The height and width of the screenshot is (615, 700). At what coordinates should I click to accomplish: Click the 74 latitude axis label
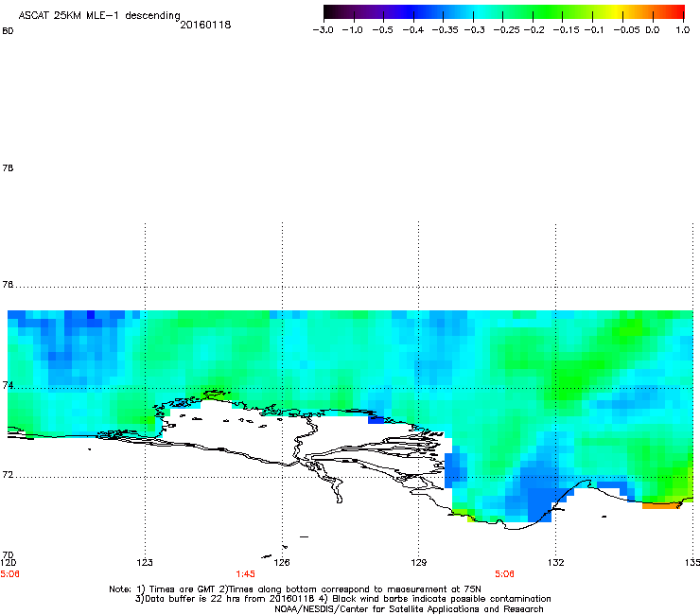pos(8,385)
